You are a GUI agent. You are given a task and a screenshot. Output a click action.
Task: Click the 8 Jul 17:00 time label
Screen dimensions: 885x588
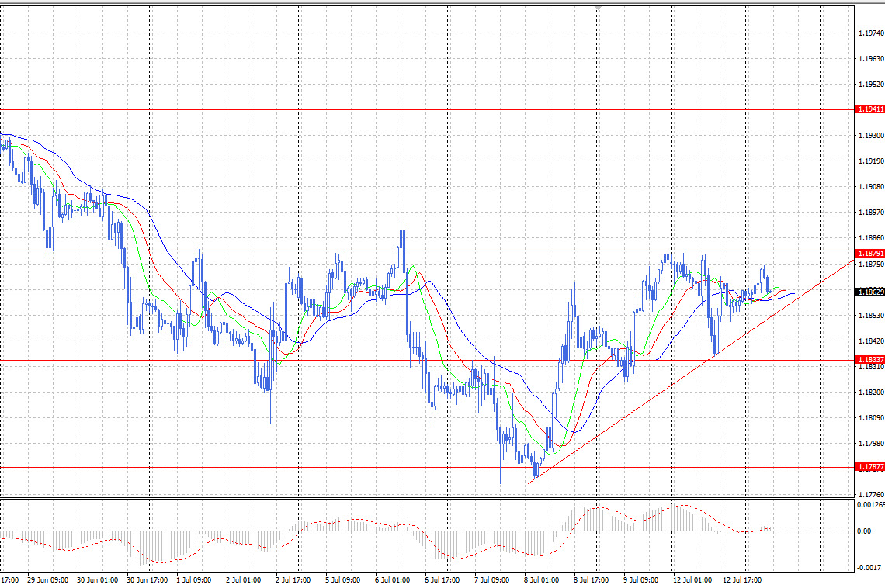pyautogui.click(x=591, y=580)
